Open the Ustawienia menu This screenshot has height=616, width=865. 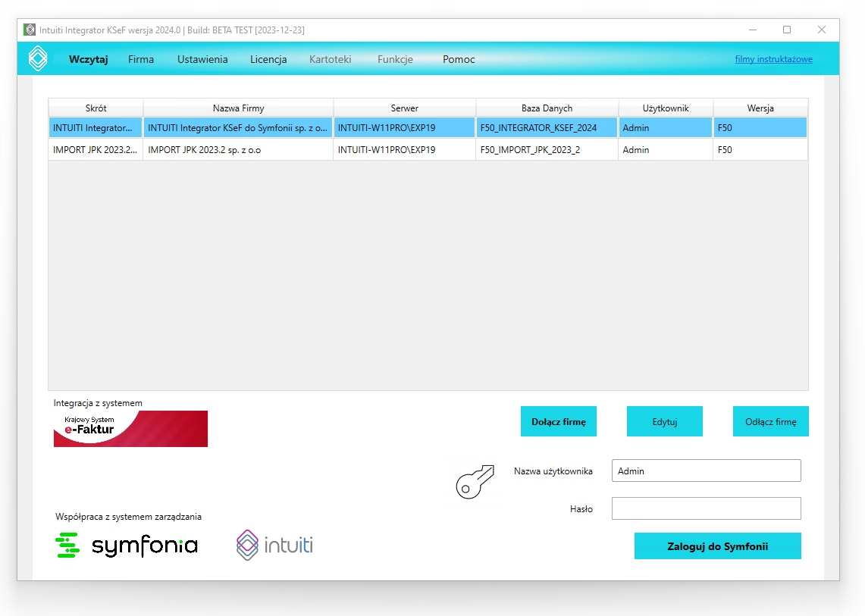tap(202, 59)
